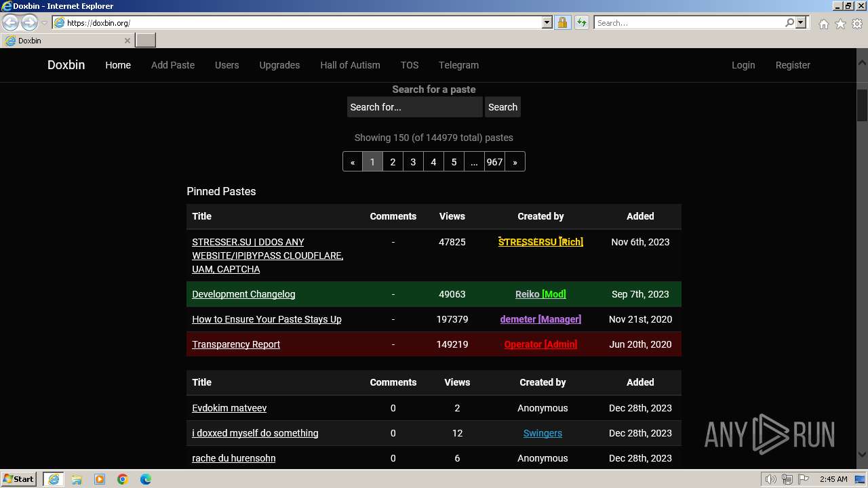
Task: Open the Development Changelog paste
Action: (243, 294)
